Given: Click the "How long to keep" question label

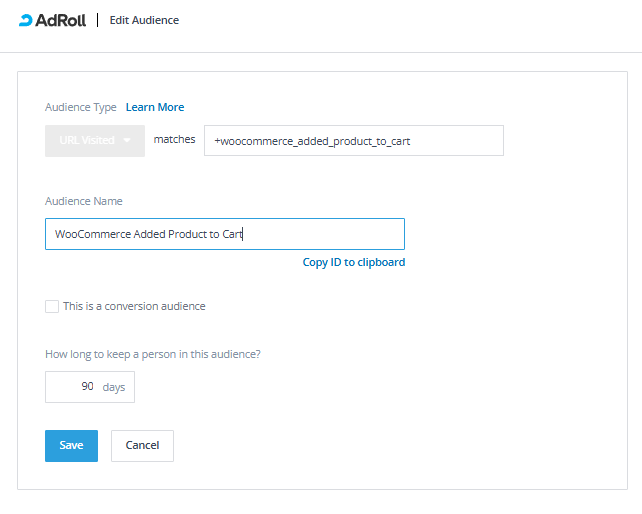Looking at the screenshot, I should 160,353.
